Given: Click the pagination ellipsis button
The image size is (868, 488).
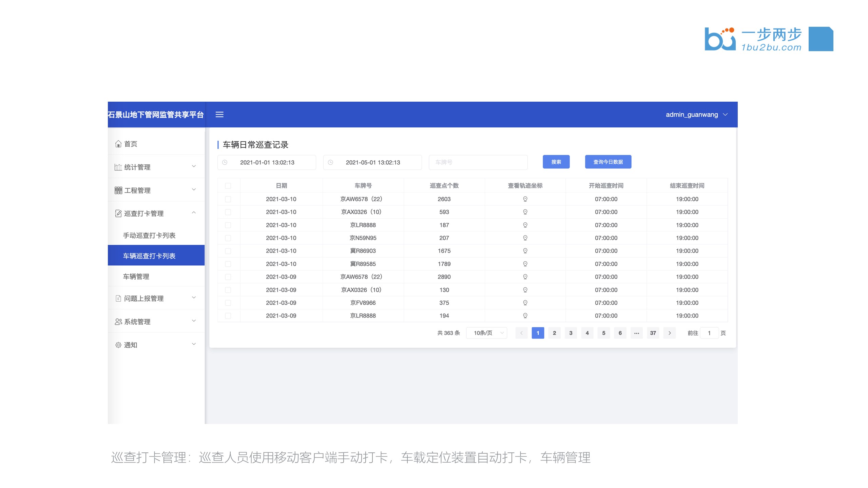Looking at the screenshot, I should coord(637,333).
